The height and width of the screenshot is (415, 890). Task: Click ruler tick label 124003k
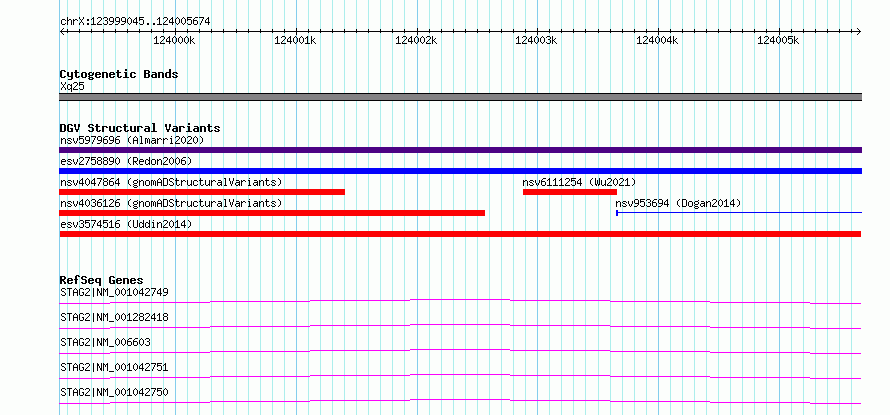coord(536,40)
